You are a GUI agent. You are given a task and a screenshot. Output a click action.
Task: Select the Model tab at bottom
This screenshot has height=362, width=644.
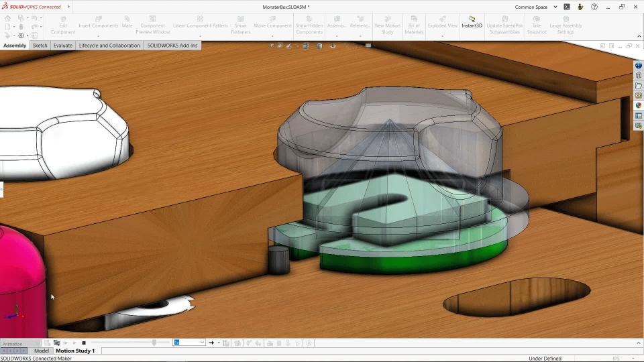click(x=42, y=351)
